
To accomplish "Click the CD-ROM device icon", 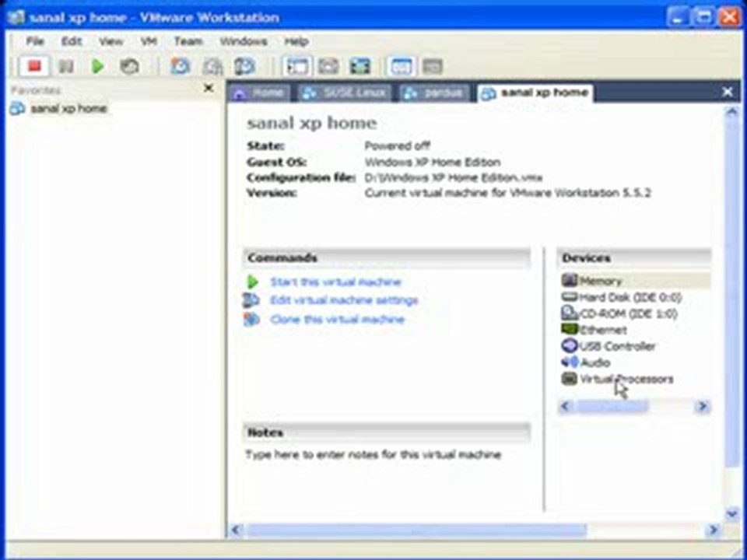I will (570, 313).
